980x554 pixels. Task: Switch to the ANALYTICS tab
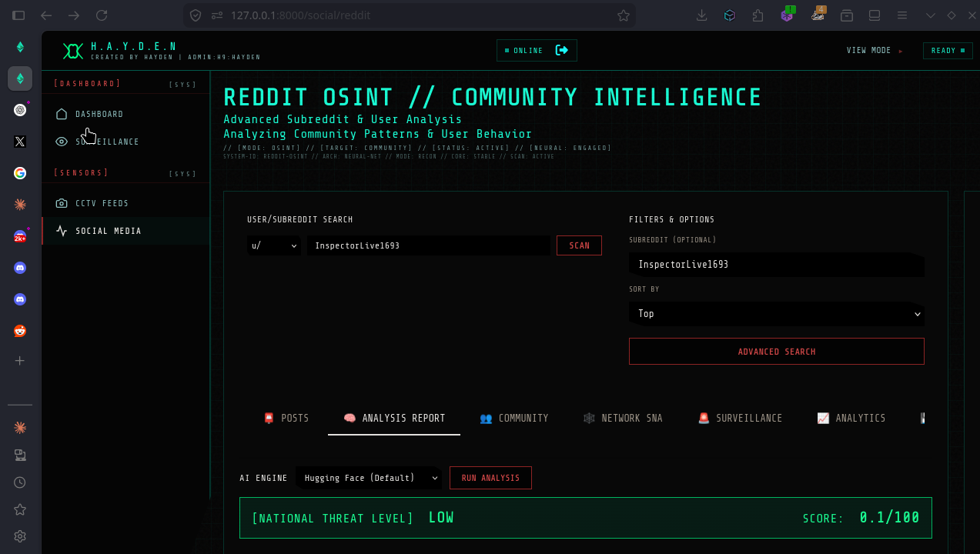pyautogui.click(x=851, y=419)
